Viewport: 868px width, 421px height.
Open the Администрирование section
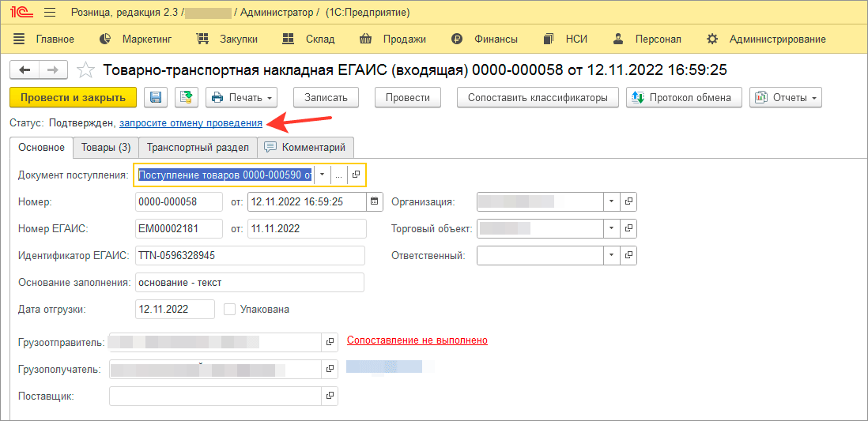point(766,39)
